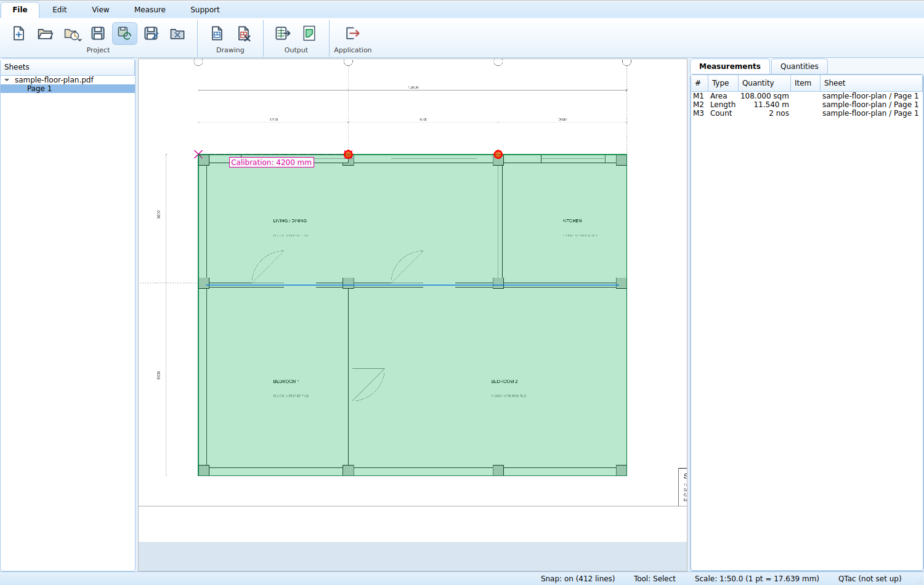Open an existing project folder
Viewport: 924px width, 585px height.
[45, 33]
